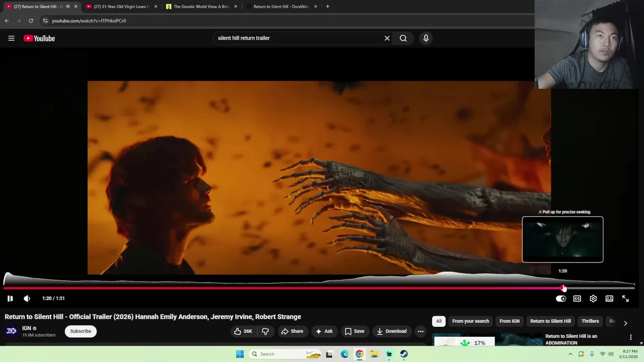Screen dimensions: 644x362
Task: Select the All filter chip
Action: click(439, 321)
